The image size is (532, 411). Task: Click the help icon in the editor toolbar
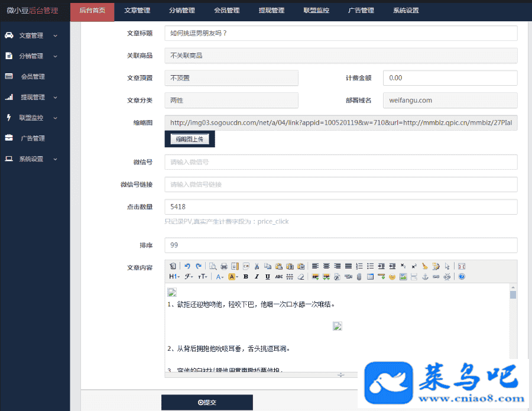(462, 276)
